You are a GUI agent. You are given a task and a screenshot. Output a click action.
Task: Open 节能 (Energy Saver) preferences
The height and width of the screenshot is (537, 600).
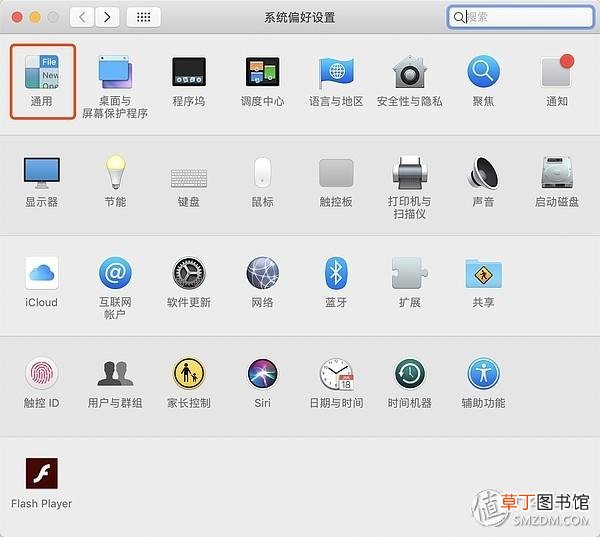pos(115,181)
